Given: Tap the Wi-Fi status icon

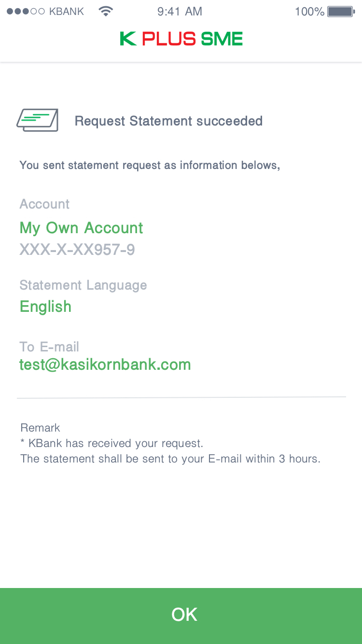Looking at the screenshot, I should click(105, 11).
